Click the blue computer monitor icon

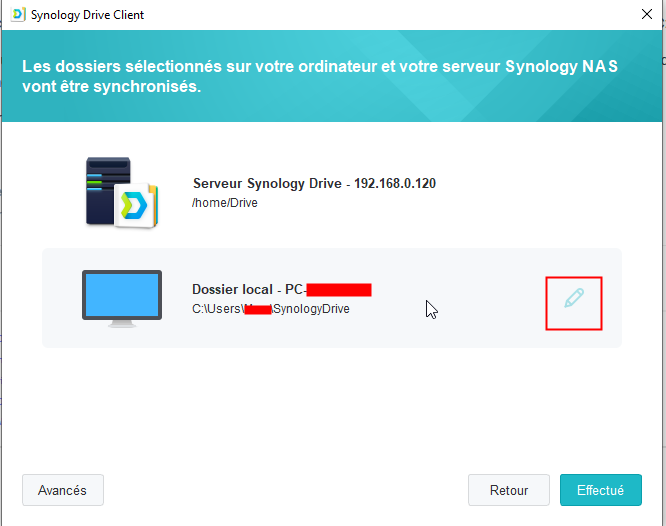(x=122, y=299)
